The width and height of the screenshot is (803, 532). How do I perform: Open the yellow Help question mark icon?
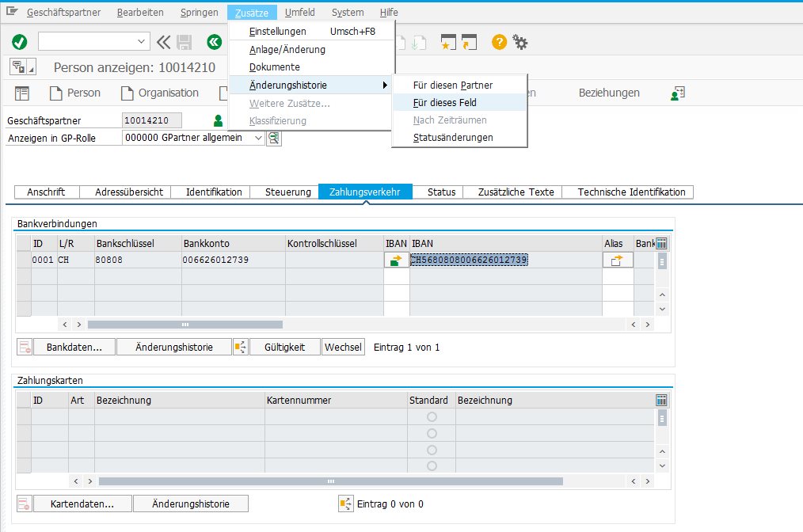(x=499, y=42)
